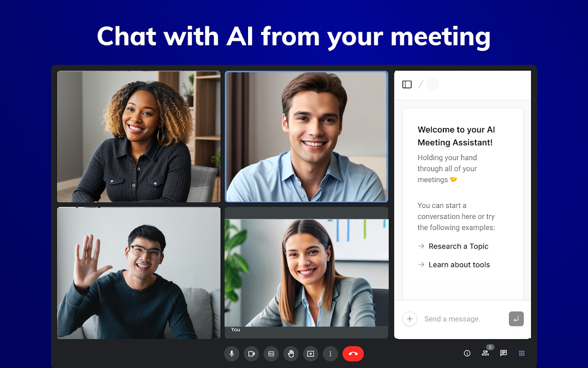Viewport: 588px width, 368px height.
Task: Raise hand using the hand icon
Action: click(291, 354)
